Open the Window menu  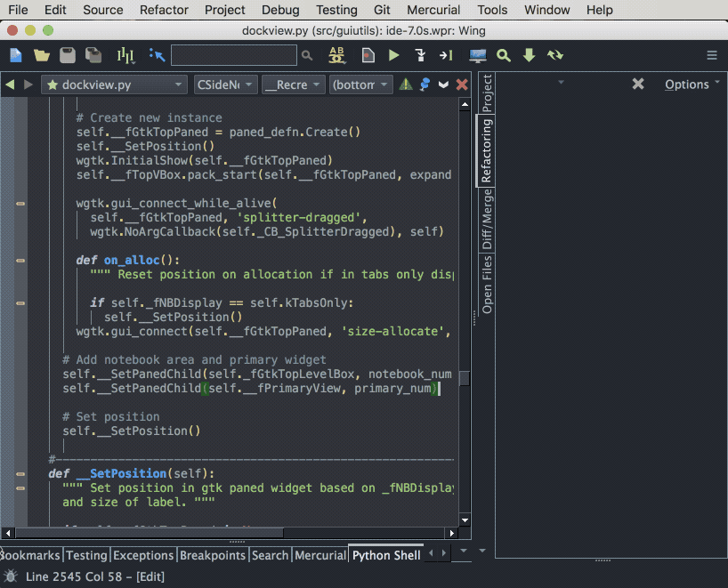[547, 10]
